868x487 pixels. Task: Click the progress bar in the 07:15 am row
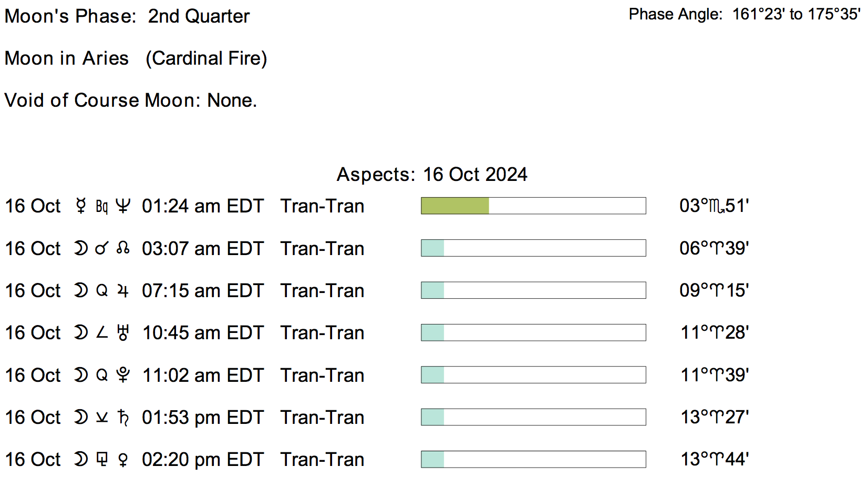tap(533, 290)
